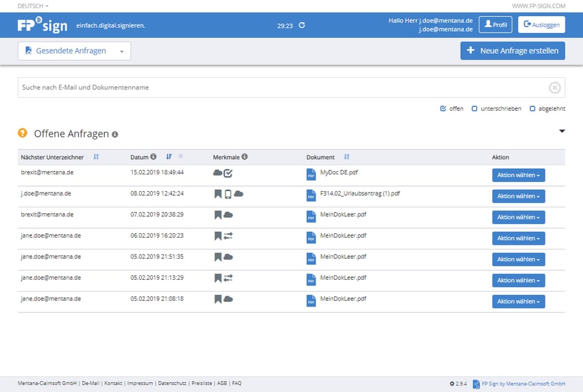
Task: Click F314.02_Urlaubsantrag (1).pdf document name
Action: pos(360,194)
